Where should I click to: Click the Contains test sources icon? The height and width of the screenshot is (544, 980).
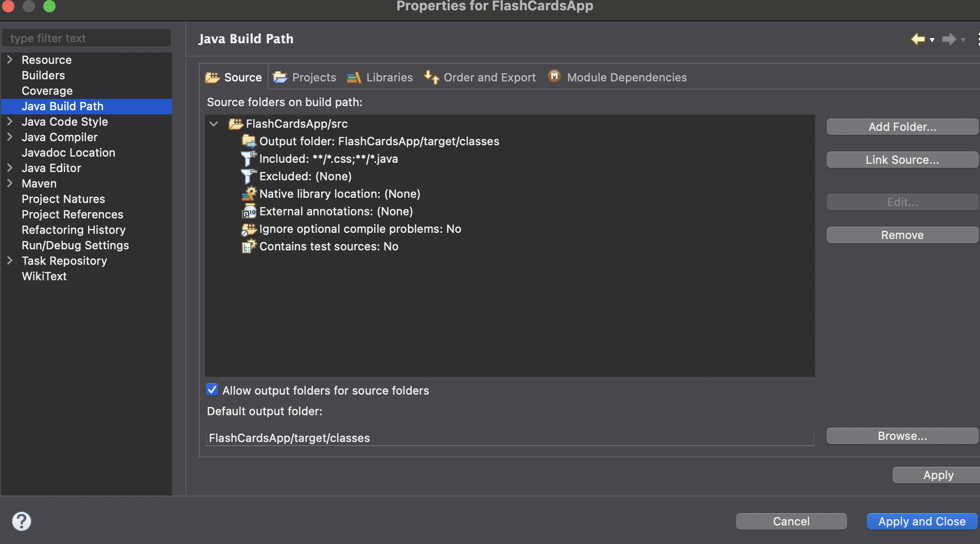pos(249,246)
